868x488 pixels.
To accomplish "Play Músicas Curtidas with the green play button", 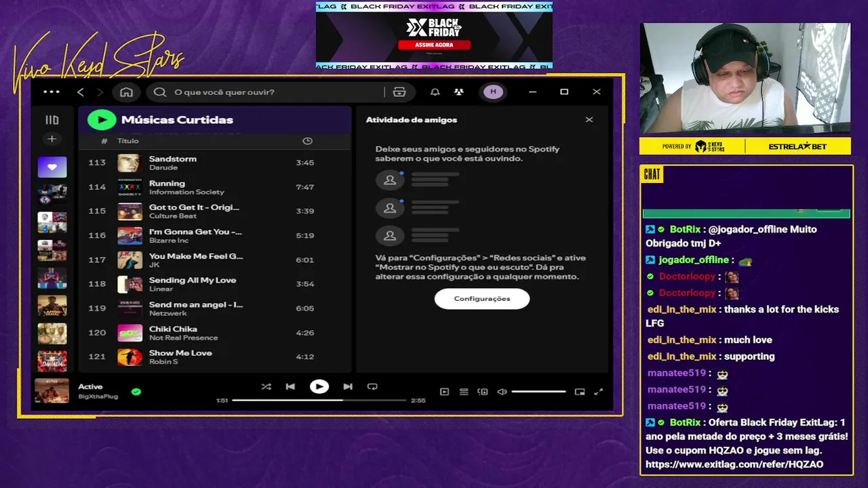I will 102,120.
